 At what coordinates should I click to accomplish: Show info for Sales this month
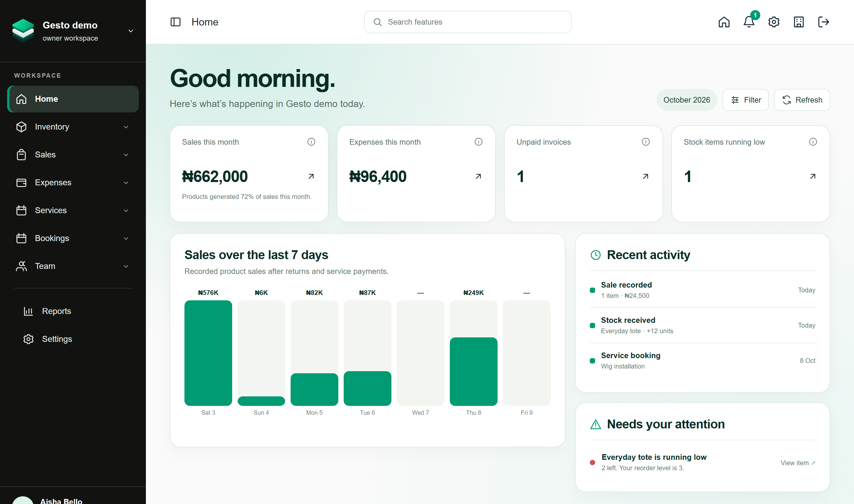(311, 142)
